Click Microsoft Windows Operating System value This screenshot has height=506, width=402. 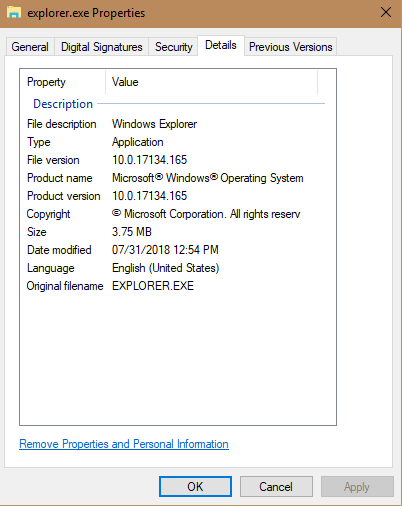pos(207,178)
